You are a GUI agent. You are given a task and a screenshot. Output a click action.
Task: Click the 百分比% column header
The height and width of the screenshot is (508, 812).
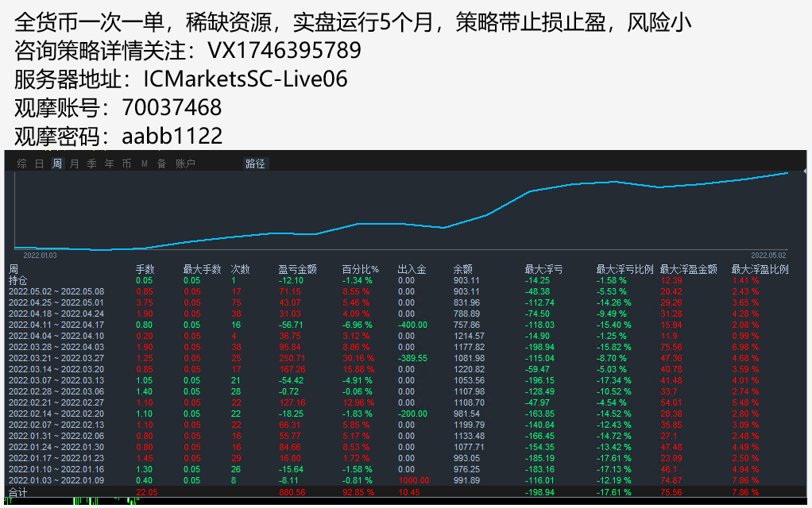pos(360,269)
